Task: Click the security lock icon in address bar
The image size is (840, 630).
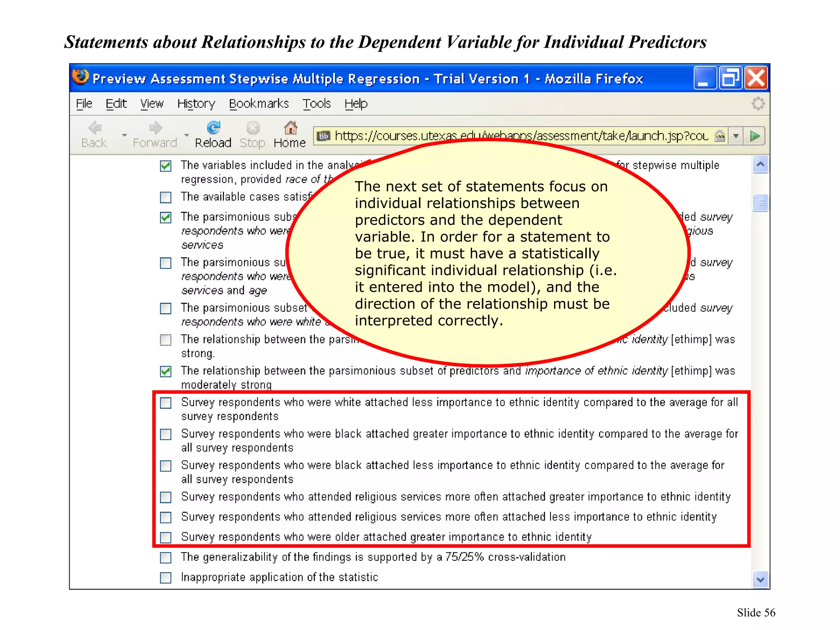Action: pyautogui.click(x=720, y=136)
